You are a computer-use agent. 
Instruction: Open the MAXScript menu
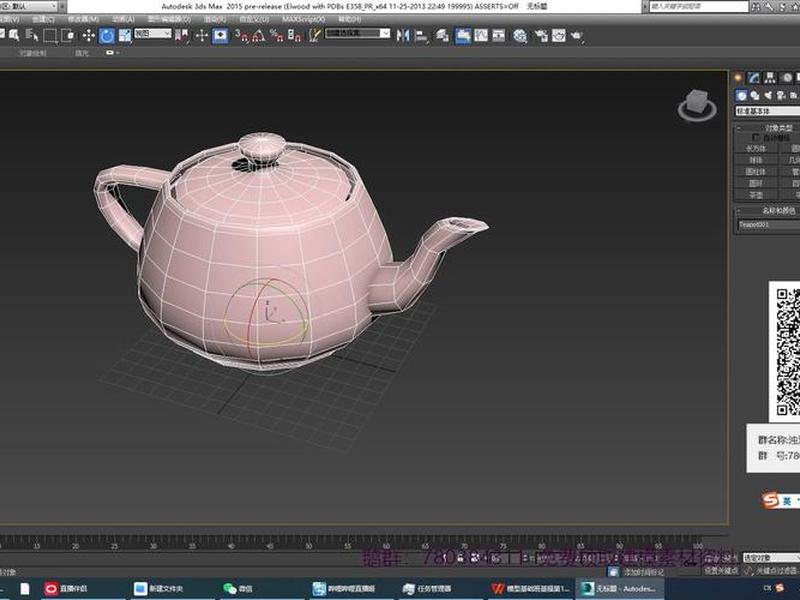point(303,19)
